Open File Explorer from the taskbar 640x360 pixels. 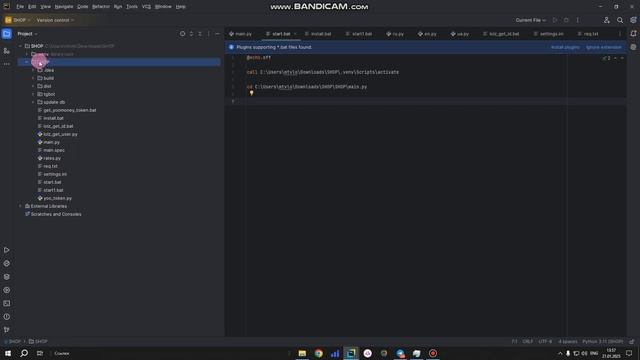coord(302,353)
